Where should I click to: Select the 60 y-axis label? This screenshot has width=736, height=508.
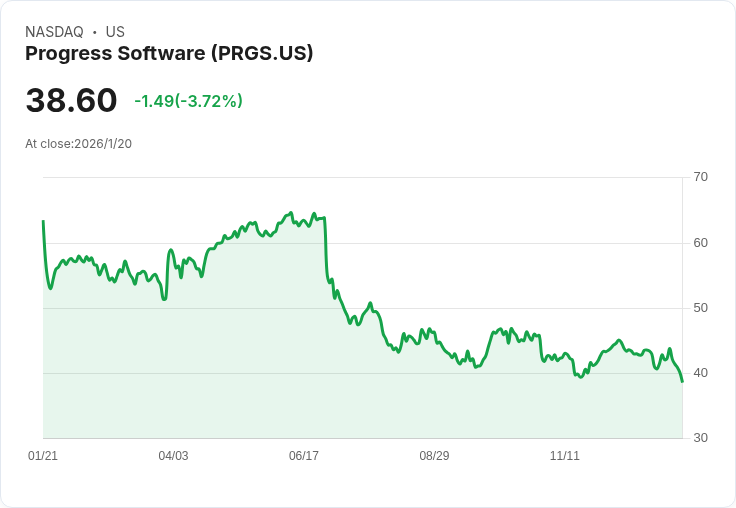tap(700, 243)
